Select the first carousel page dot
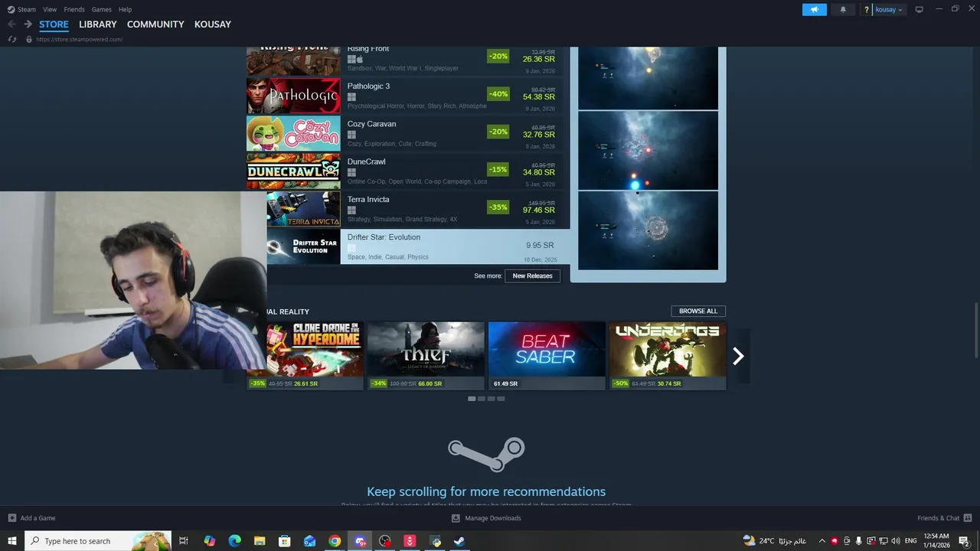980x551 pixels. pyautogui.click(x=472, y=399)
